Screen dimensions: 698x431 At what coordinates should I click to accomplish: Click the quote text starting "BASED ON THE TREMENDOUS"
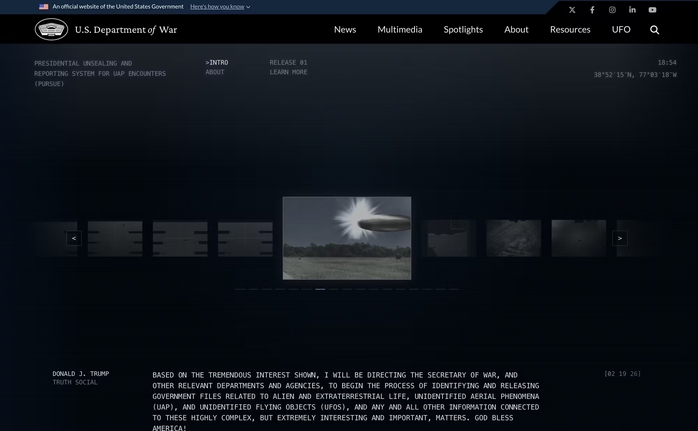346,402
